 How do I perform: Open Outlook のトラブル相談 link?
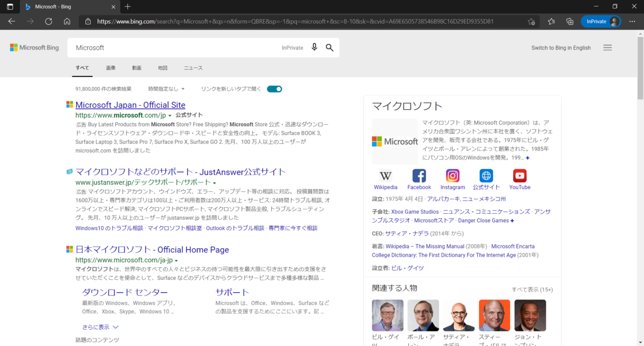tap(235, 228)
